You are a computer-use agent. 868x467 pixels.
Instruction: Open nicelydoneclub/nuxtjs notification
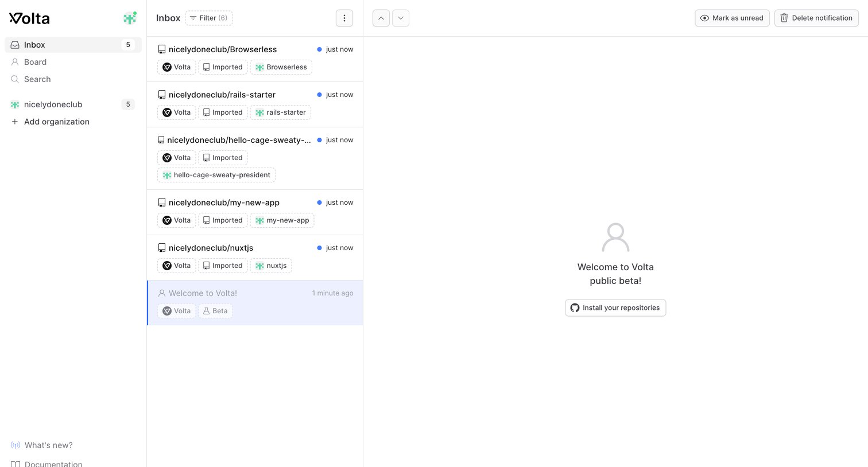[255, 258]
